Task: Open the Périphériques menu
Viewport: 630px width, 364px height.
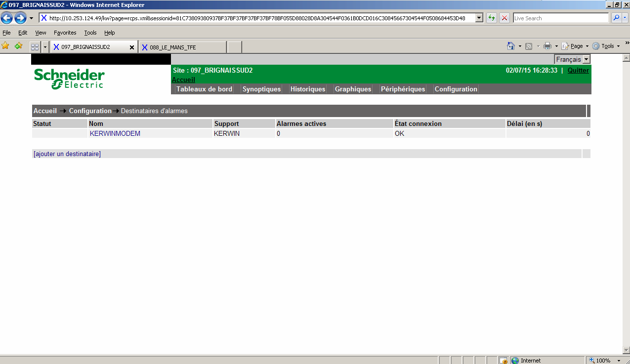Action: 403,89
